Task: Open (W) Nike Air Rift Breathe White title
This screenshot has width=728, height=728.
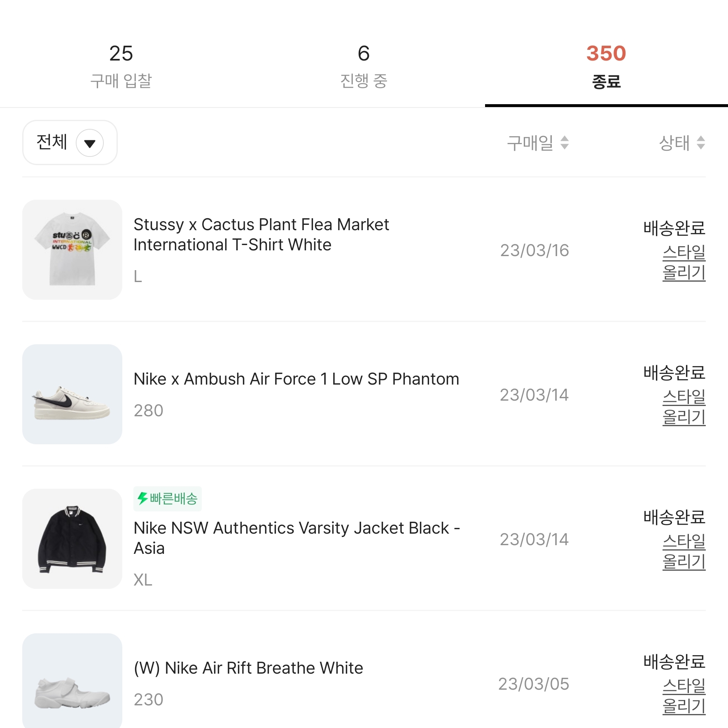Action: pyautogui.click(x=248, y=668)
